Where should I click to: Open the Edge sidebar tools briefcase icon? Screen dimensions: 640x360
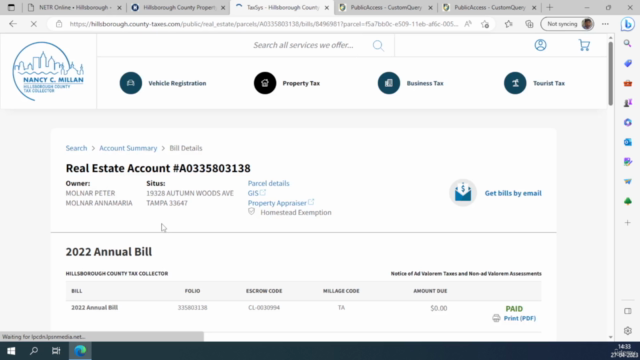[x=627, y=83]
